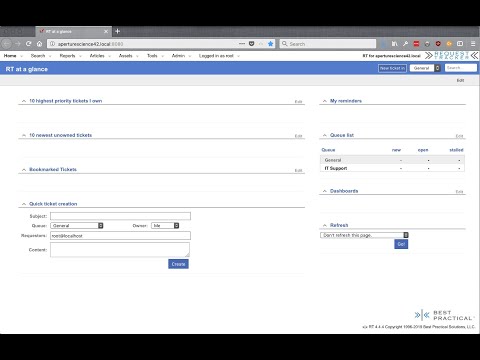
Task: Collapse the Refresh section
Action: (x=325, y=225)
